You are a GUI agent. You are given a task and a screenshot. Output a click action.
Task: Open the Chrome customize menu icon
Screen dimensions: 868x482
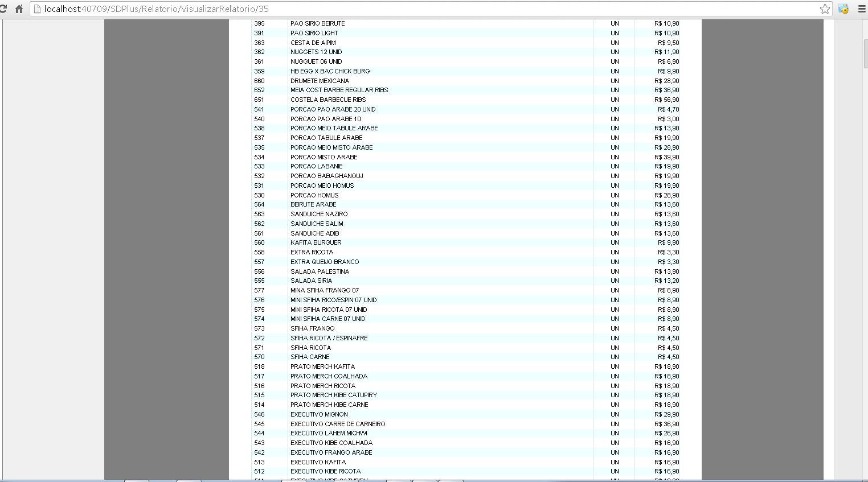861,9
